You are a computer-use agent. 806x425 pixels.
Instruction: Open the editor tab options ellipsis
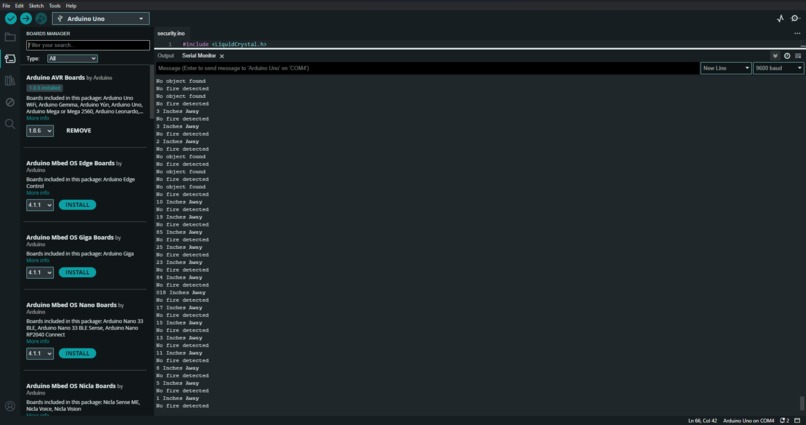pyautogui.click(x=797, y=33)
